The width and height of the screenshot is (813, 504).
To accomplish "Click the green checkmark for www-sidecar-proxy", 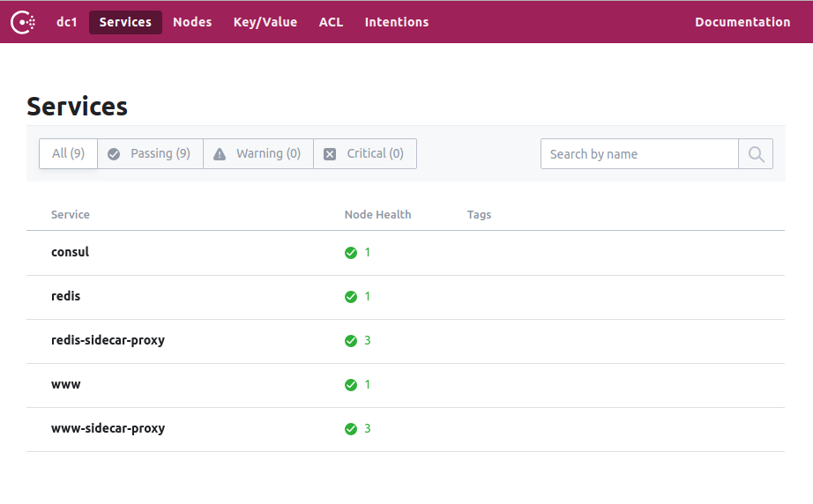I will coord(351,429).
